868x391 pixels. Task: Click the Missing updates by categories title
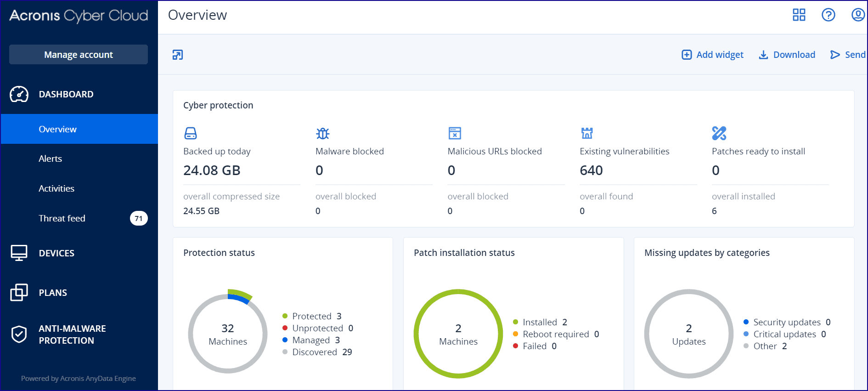pyautogui.click(x=707, y=253)
